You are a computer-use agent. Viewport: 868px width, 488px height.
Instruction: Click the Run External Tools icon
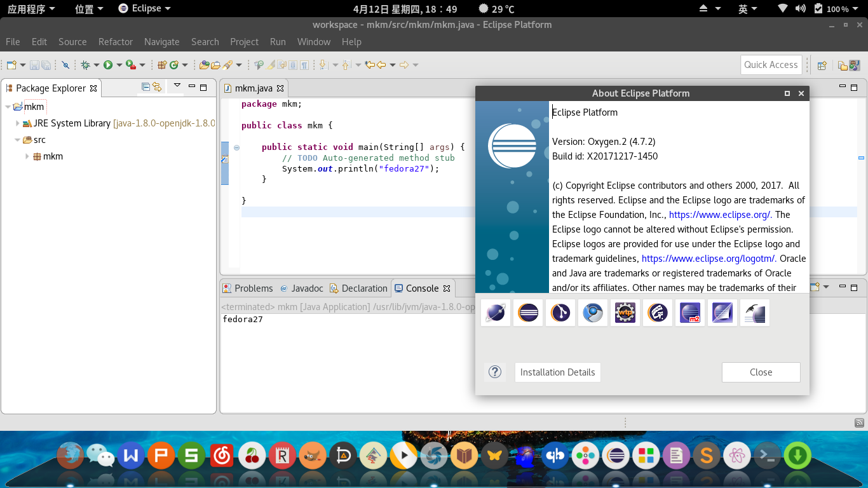point(131,65)
